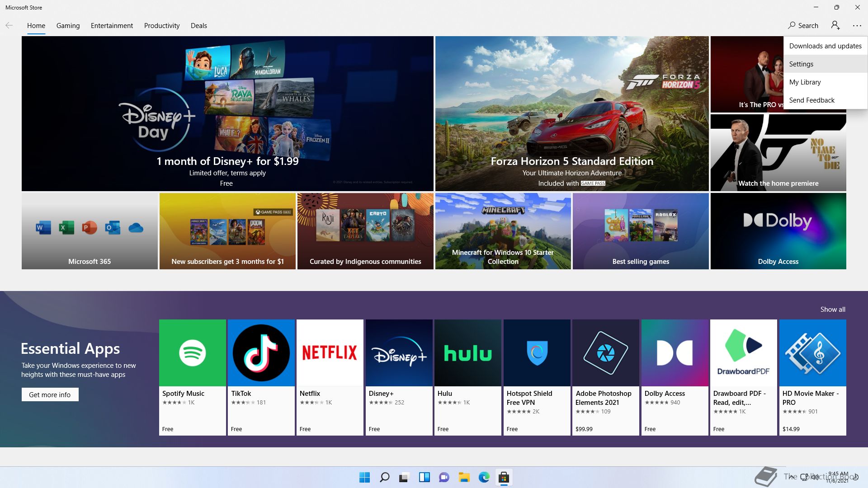Image resolution: width=868 pixels, height=488 pixels.
Task: Open Minecraft for Windows 10 Starter Collection
Action: (x=503, y=231)
